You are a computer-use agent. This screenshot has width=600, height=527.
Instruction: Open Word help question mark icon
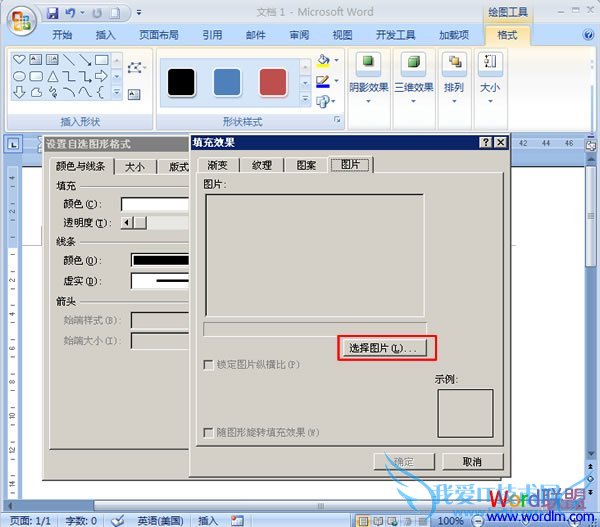(588, 35)
